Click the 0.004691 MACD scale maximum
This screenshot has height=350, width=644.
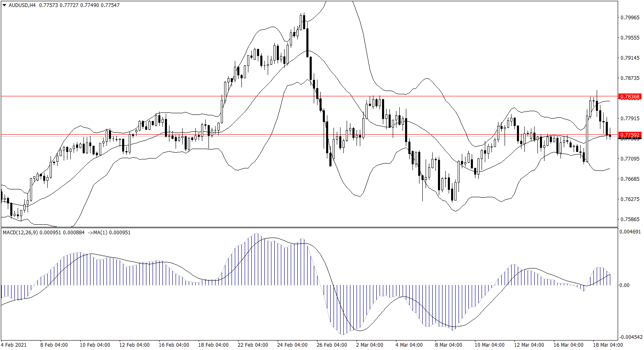click(630, 232)
